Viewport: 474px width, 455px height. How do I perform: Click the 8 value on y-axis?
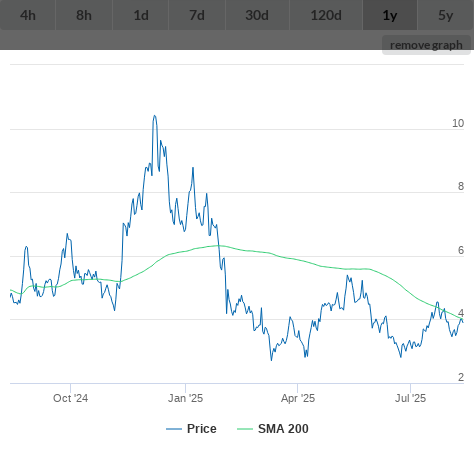(461, 186)
